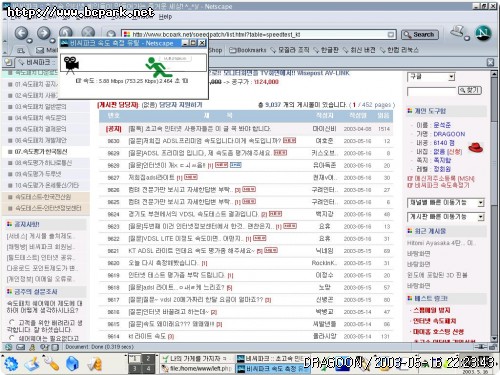Screen dimensions: 500x375
Task: Open the 채널별 빠른 이동기능 dropdown
Action: tap(446, 202)
